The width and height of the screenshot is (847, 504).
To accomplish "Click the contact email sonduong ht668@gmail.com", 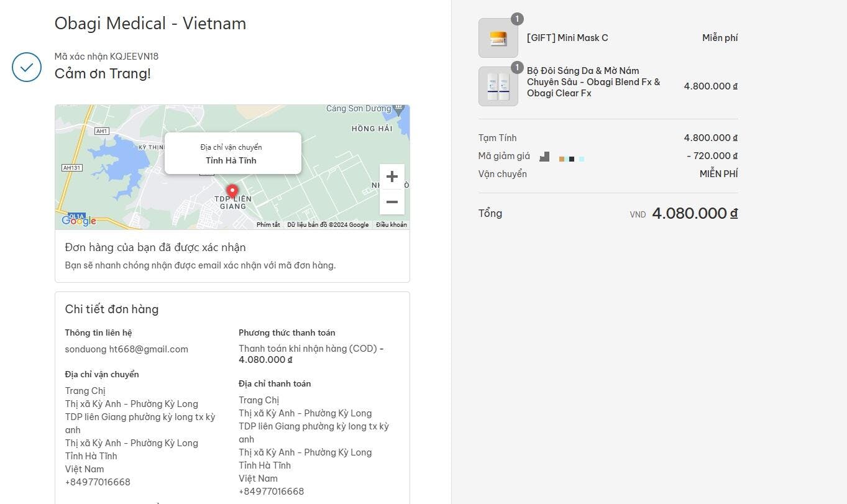I will pyautogui.click(x=126, y=349).
